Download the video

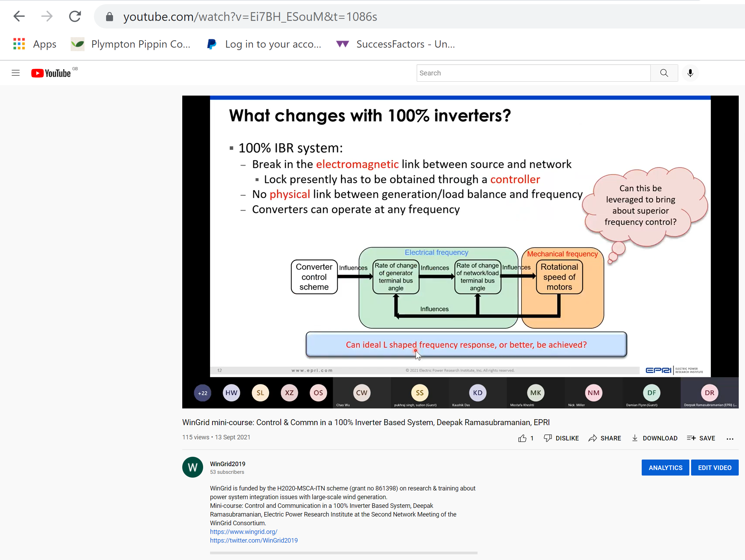[x=655, y=438]
